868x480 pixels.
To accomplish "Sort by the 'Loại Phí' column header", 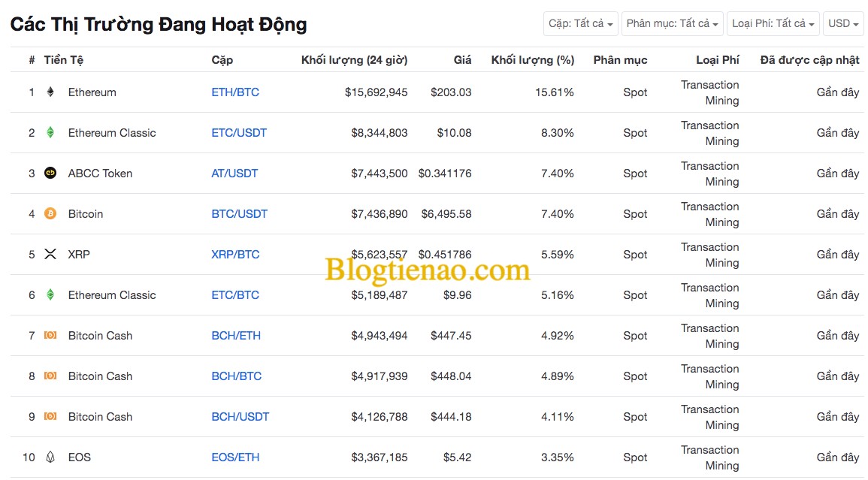I will pos(718,60).
